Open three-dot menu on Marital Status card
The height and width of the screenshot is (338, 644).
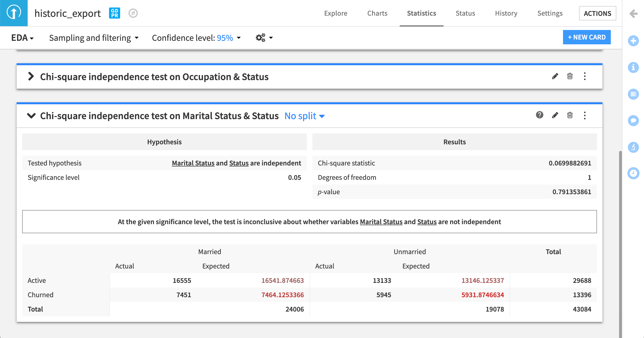(x=585, y=115)
